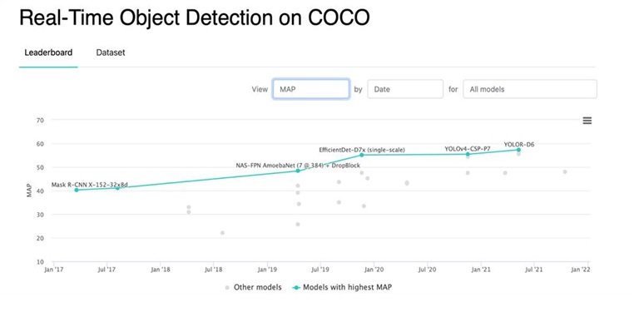The image size is (644, 317).
Task: Open the Date axis dropdown
Action: tap(405, 89)
